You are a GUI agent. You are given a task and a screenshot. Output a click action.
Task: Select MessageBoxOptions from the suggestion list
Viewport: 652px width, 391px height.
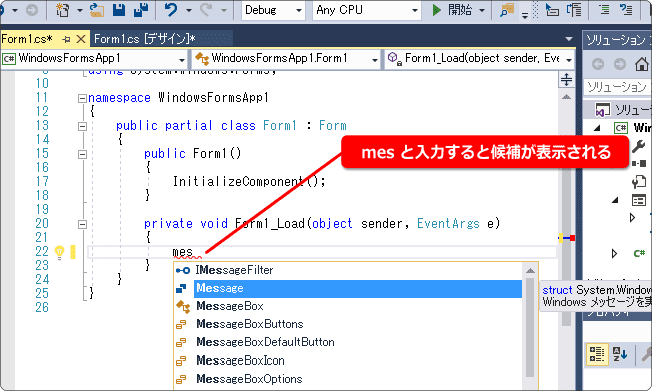click(348, 379)
